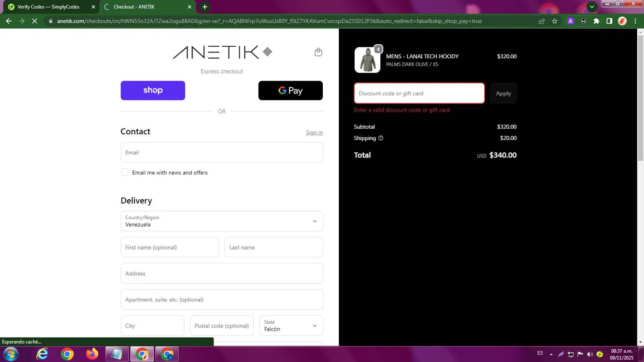
Task: Open first Chrome icon on taskbar
Action: 67,354
